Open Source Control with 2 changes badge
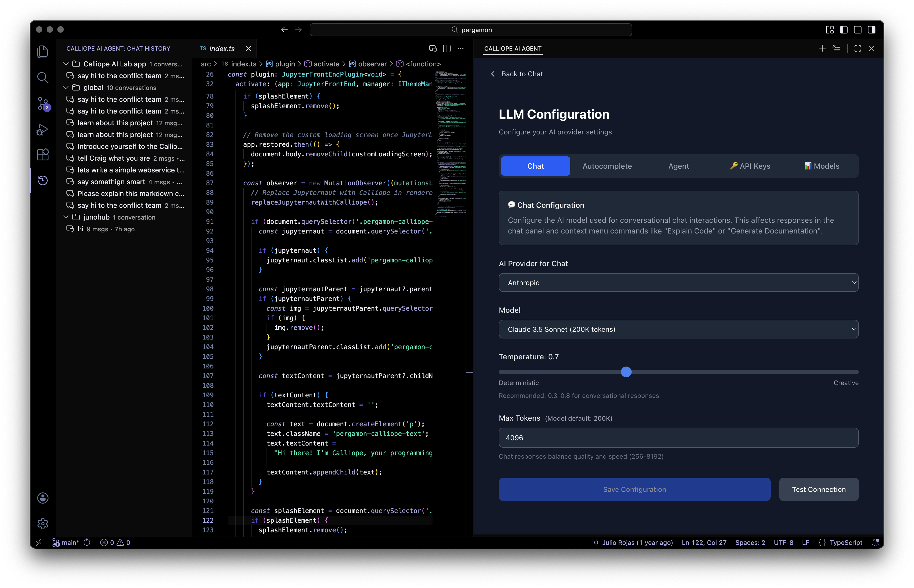Screen dimensions: 914x588 pos(43,103)
